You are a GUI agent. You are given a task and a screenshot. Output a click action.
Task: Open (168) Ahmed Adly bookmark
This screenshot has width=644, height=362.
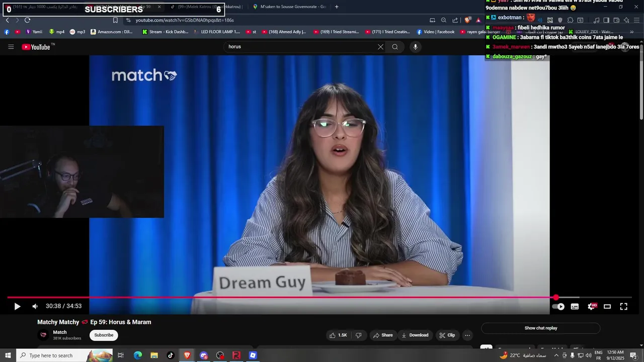point(284,32)
